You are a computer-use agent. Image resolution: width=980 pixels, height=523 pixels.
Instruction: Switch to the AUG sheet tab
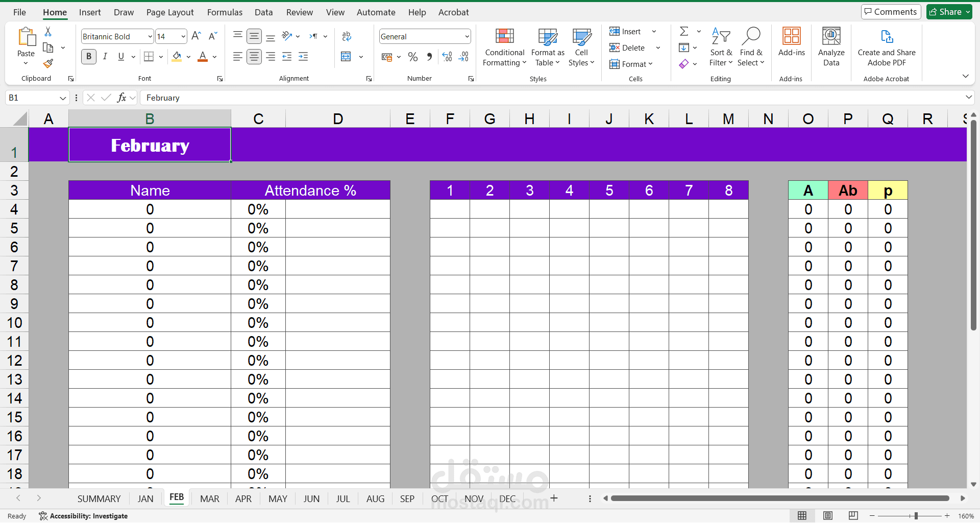pyautogui.click(x=375, y=498)
